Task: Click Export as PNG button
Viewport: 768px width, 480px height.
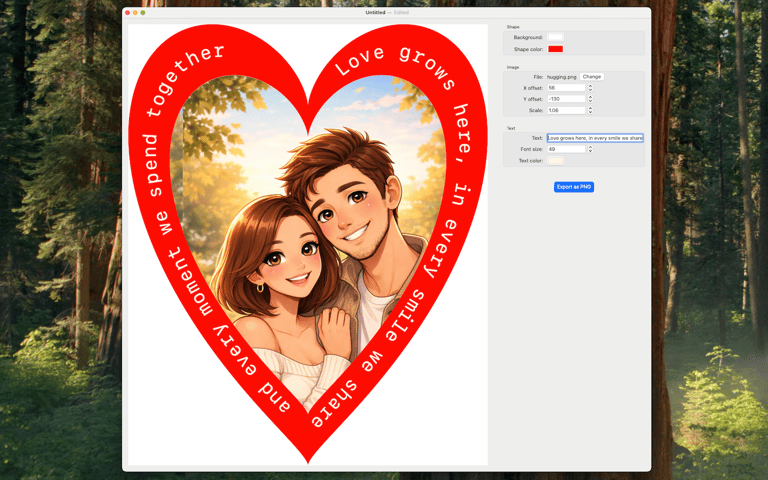Action: [574, 187]
